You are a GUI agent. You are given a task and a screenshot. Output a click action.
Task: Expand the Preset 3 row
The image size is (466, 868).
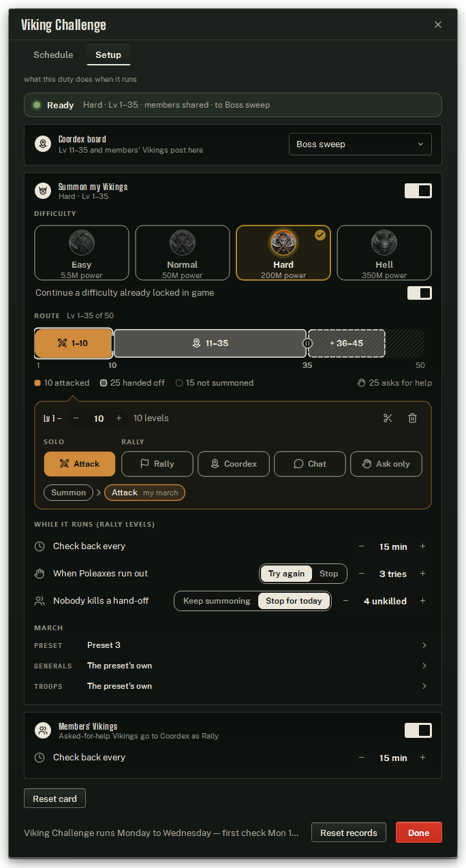(x=233, y=645)
